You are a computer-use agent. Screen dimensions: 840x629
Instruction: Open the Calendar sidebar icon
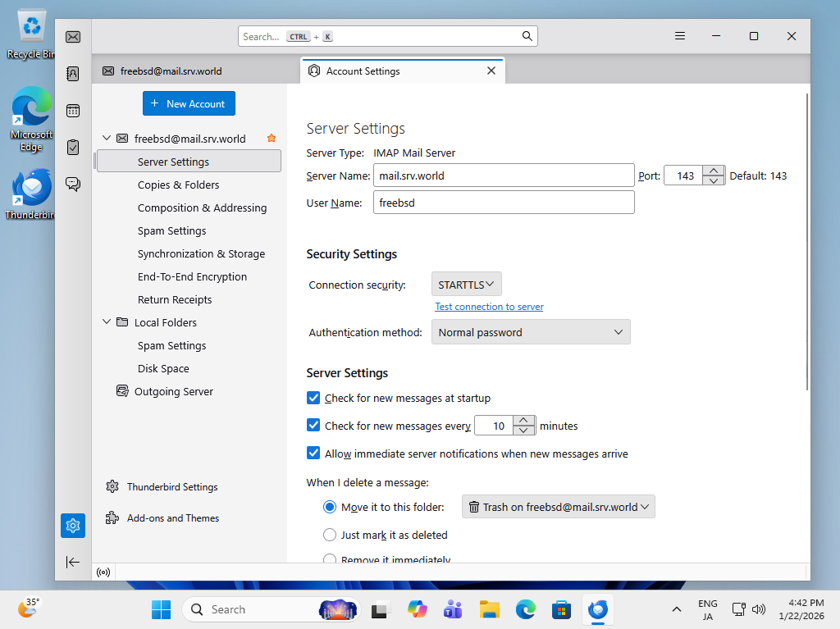(x=73, y=111)
